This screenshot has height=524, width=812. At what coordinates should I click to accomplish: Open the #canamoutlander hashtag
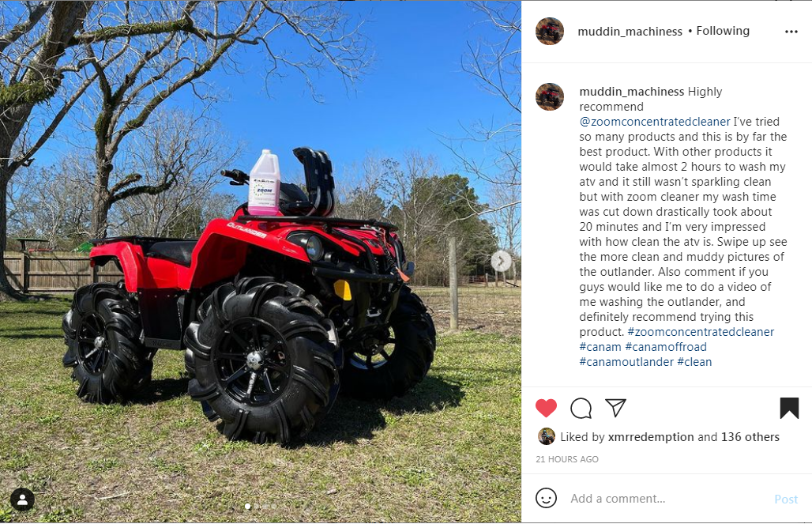click(626, 362)
